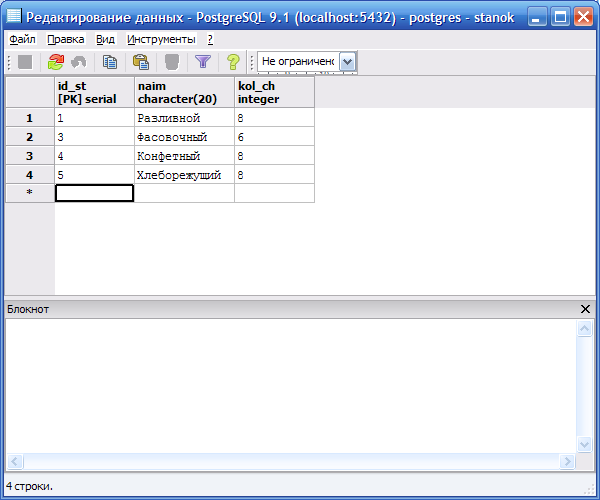Screen dimensions: 600x500
Task: Click kol_ch cell with value 6
Action: [274, 137]
